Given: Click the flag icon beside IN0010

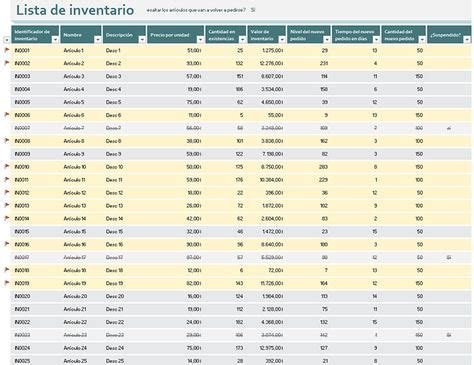Looking at the screenshot, I should pos(7,166).
